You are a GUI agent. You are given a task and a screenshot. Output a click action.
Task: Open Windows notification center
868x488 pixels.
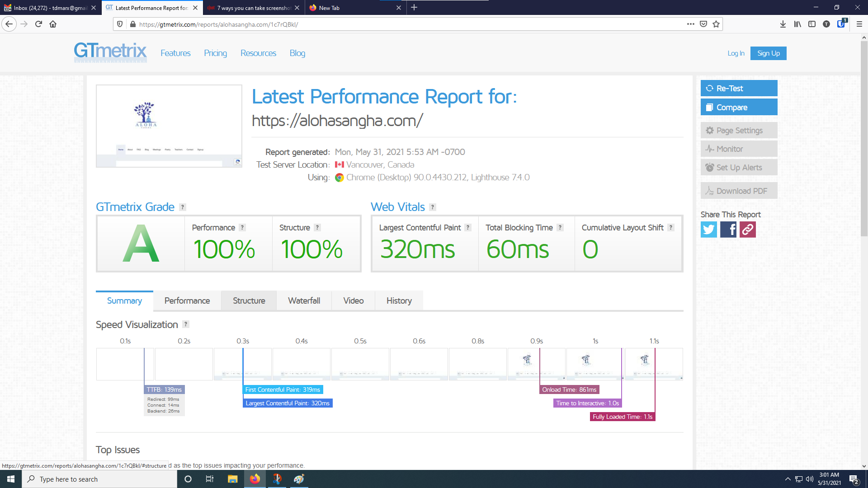[x=854, y=479]
